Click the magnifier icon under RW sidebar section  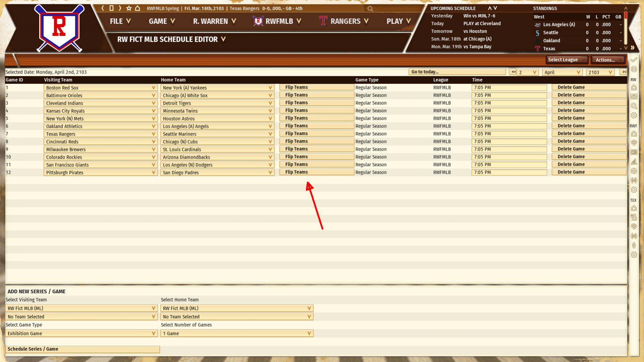(x=634, y=106)
